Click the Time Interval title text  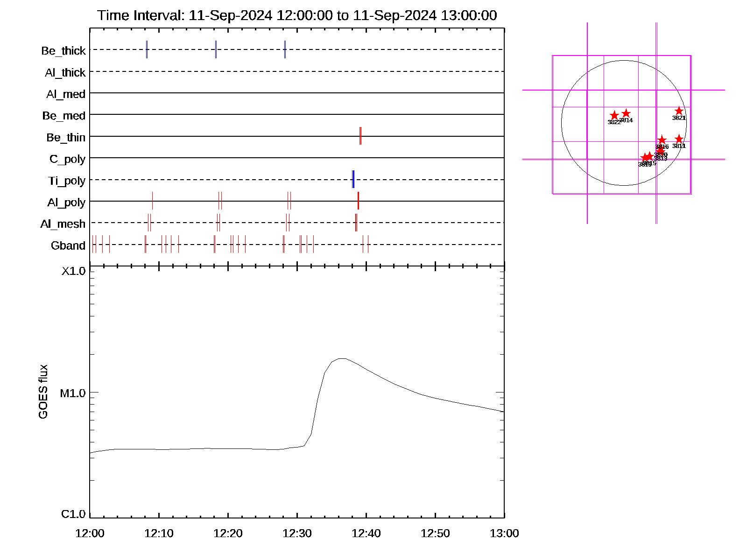click(297, 15)
